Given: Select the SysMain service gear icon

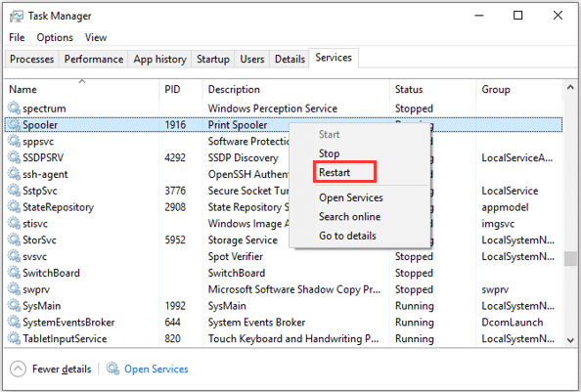Looking at the screenshot, I should coord(14,306).
